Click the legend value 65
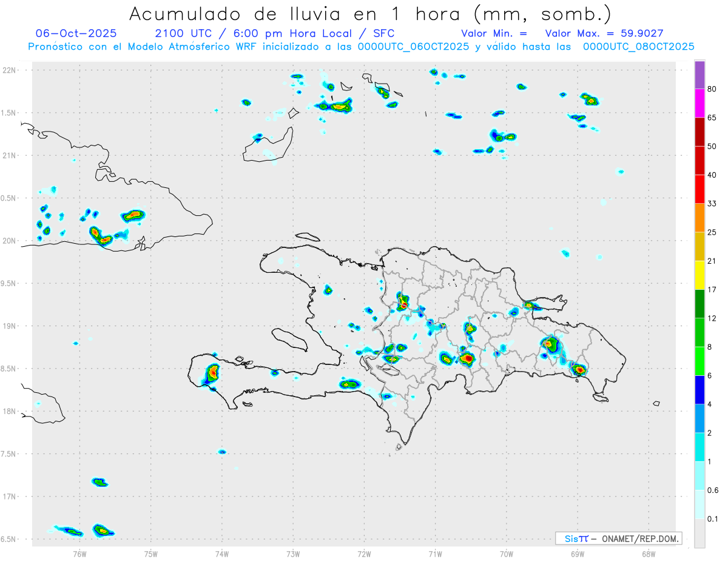This screenshot has width=728, height=562. [x=712, y=118]
